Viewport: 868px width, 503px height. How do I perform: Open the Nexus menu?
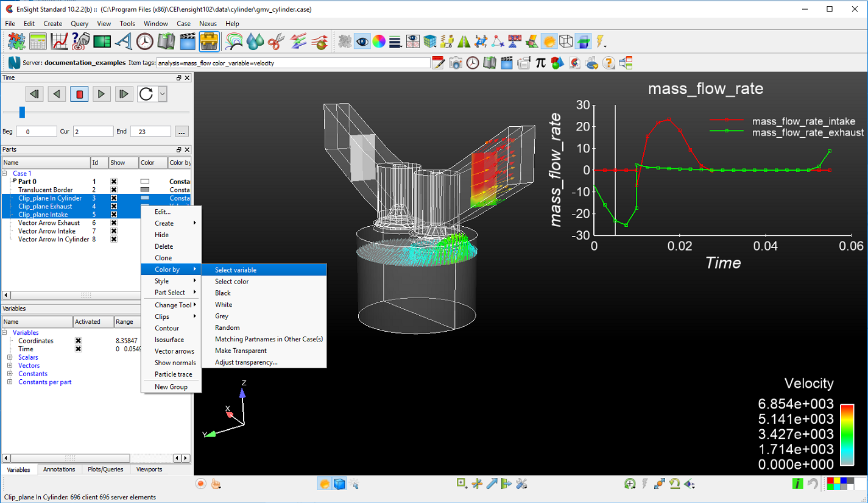point(208,24)
